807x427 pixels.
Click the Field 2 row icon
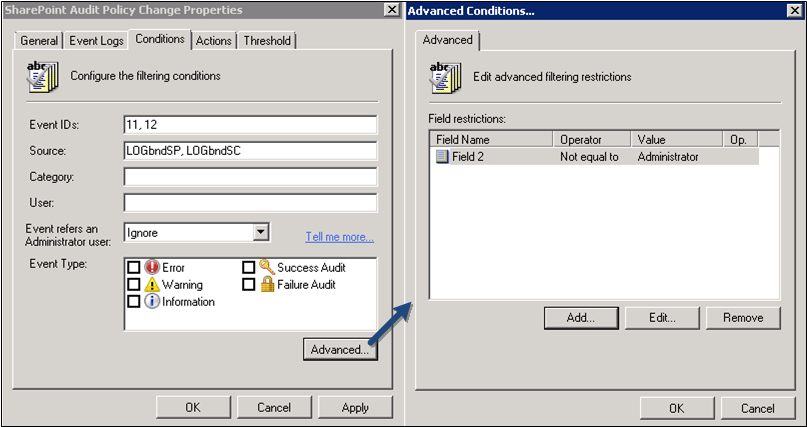[x=442, y=157]
